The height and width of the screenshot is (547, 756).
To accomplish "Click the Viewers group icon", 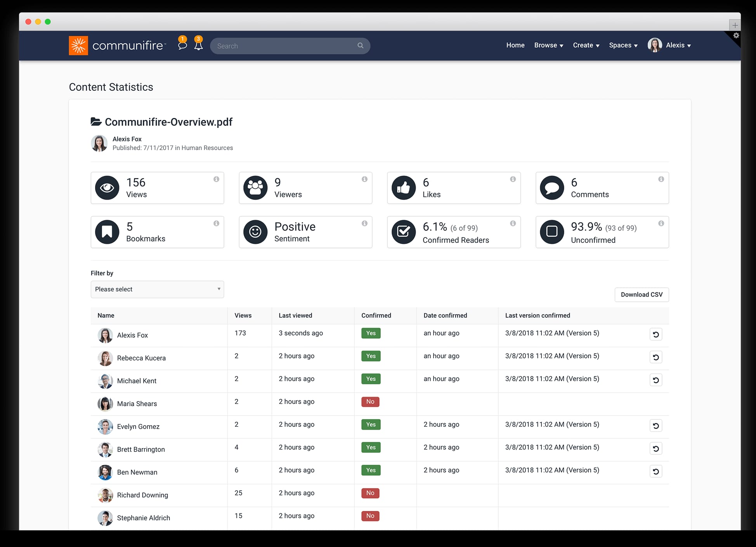I will tap(255, 188).
